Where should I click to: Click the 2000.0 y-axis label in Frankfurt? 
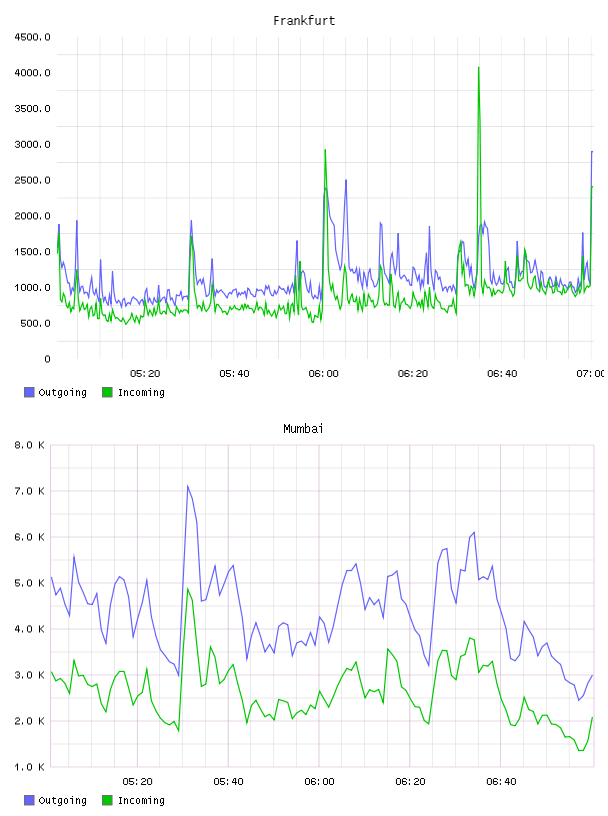32,216
